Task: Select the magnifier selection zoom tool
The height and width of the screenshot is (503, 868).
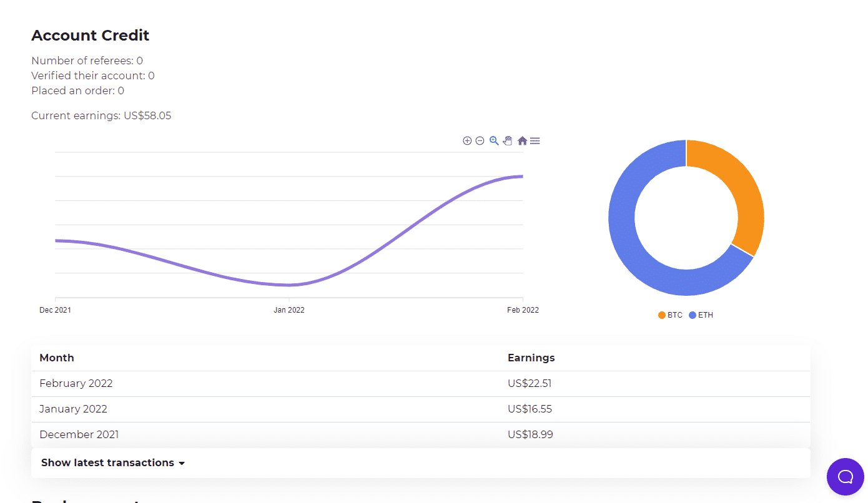Action: pyautogui.click(x=494, y=141)
